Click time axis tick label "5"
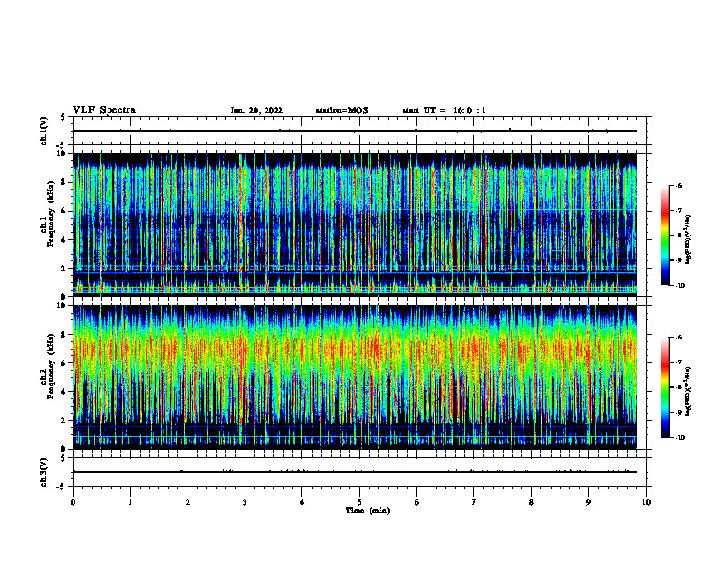The image size is (728, 563). [x=359, y=502]
